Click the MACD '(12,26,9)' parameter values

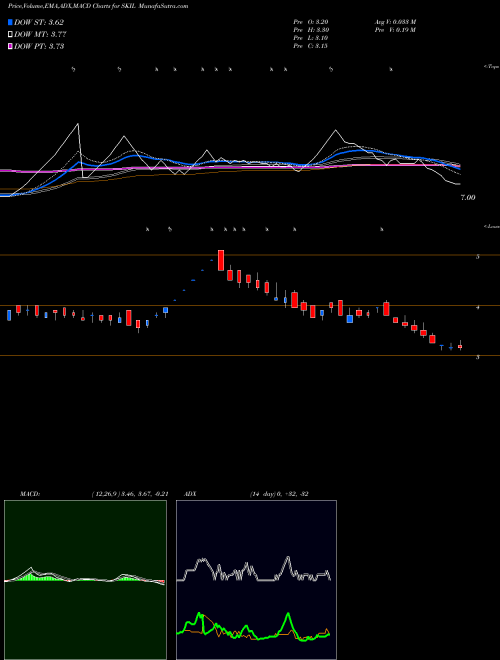point(130,494)
